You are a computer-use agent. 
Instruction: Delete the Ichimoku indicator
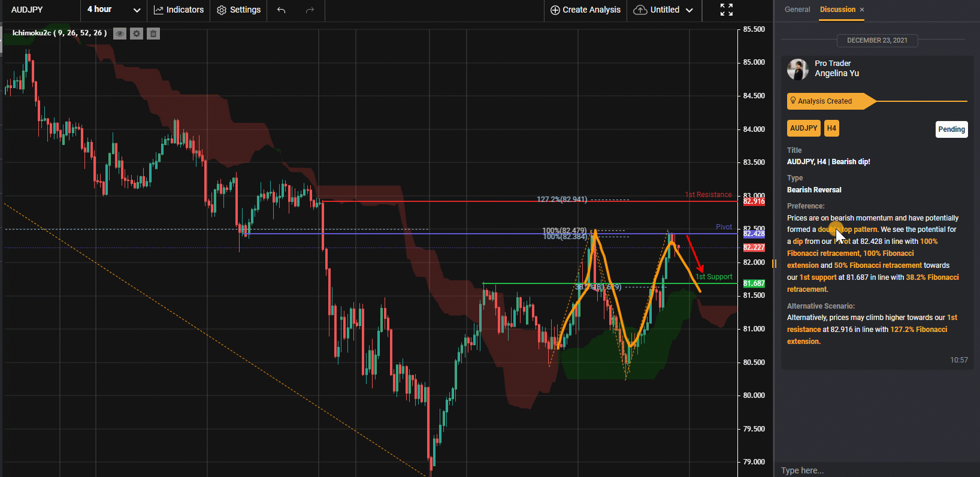point(153,34)
